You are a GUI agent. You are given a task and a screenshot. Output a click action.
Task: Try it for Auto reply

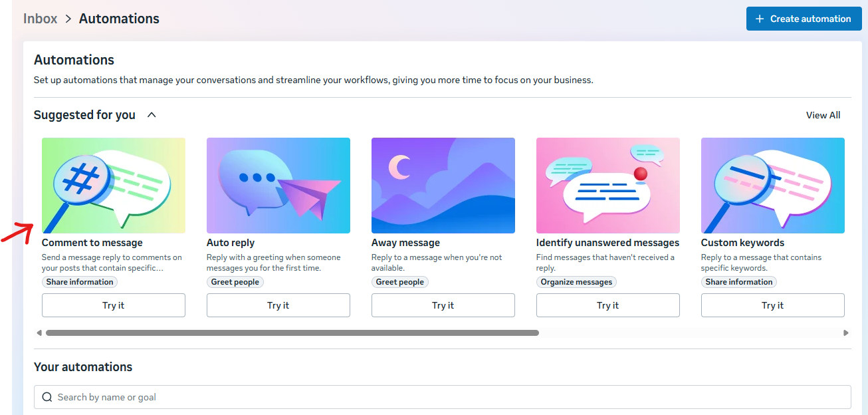tap(278, 305)
